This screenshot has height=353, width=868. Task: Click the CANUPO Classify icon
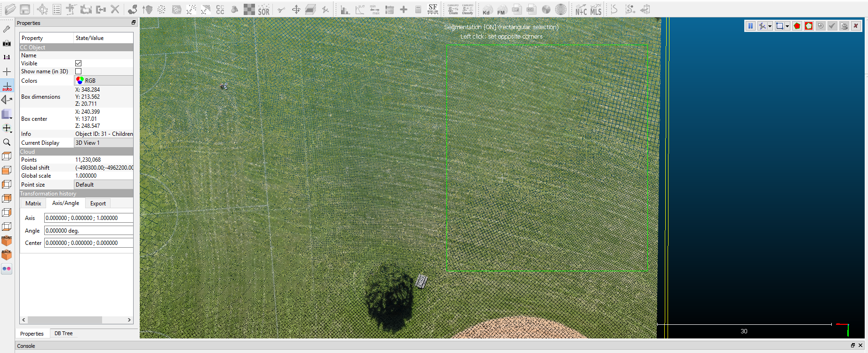[x=468, y=9]
